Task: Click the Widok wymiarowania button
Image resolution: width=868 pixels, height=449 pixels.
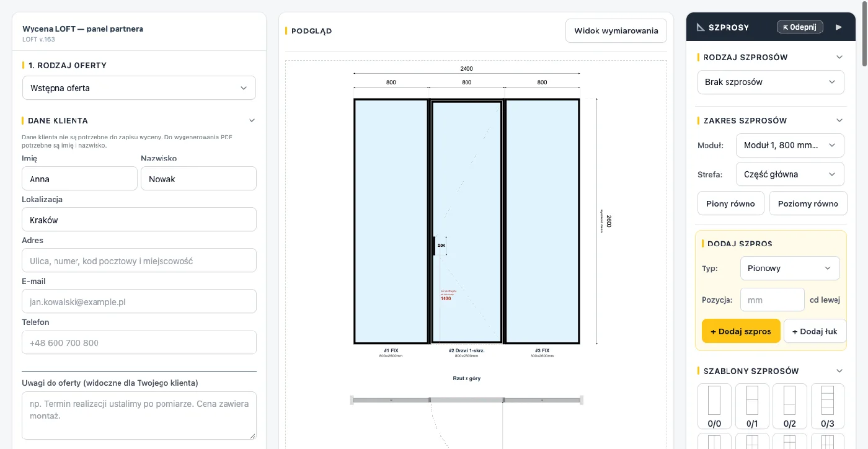Action: [616, 30]
